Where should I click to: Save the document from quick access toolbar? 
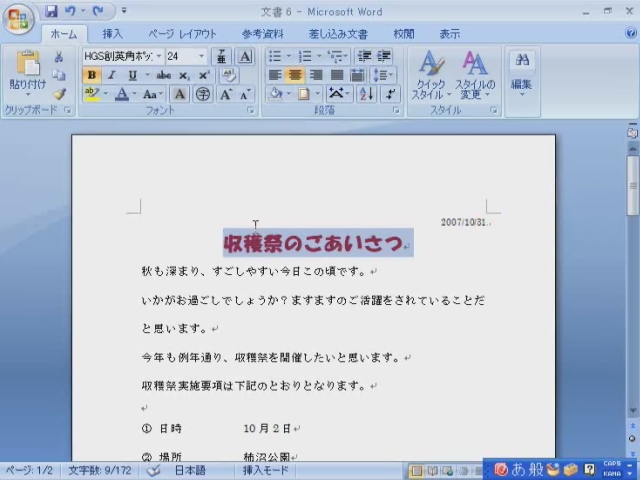point(51,12)
